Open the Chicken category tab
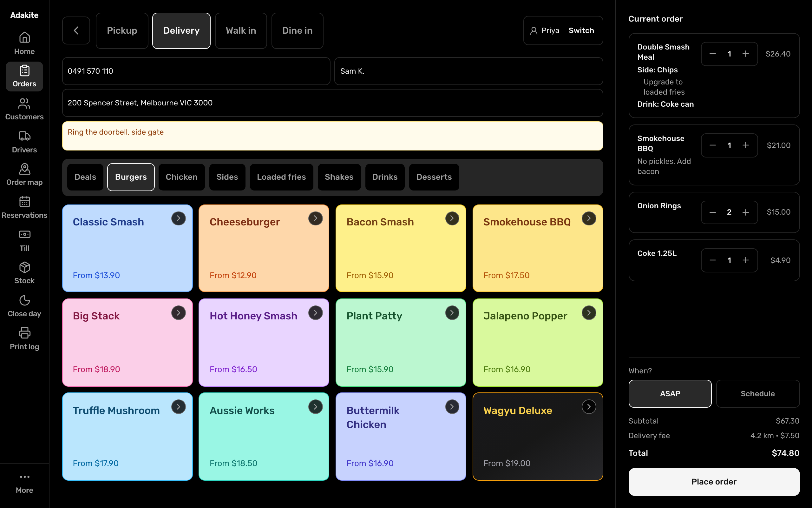 click(181, 177)
